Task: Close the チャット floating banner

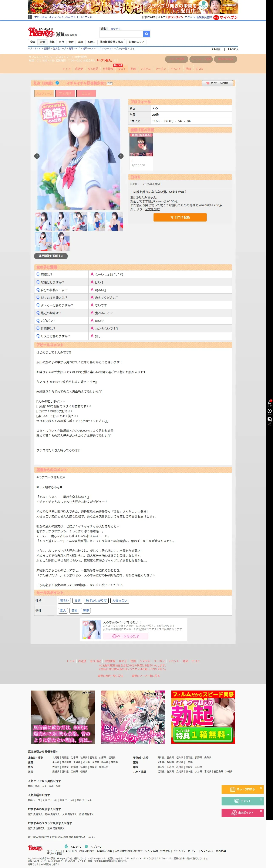Action: [x=261, y=799]
